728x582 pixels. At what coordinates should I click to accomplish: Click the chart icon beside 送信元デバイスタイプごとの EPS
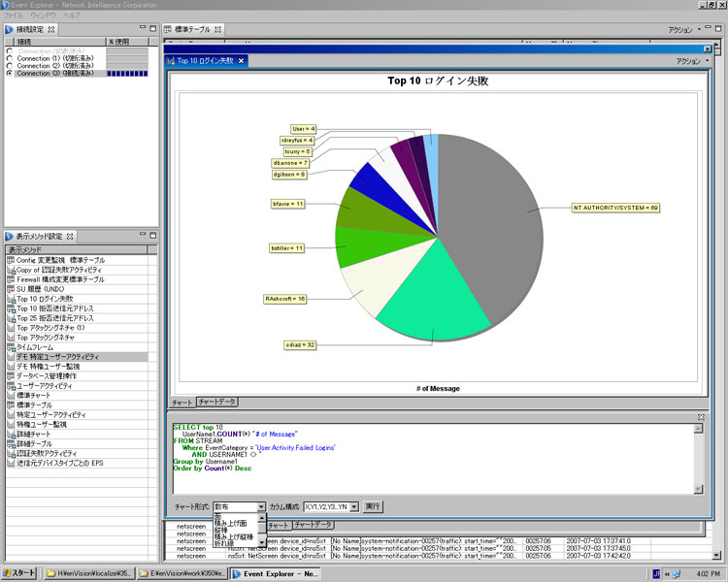coord(11,464)
